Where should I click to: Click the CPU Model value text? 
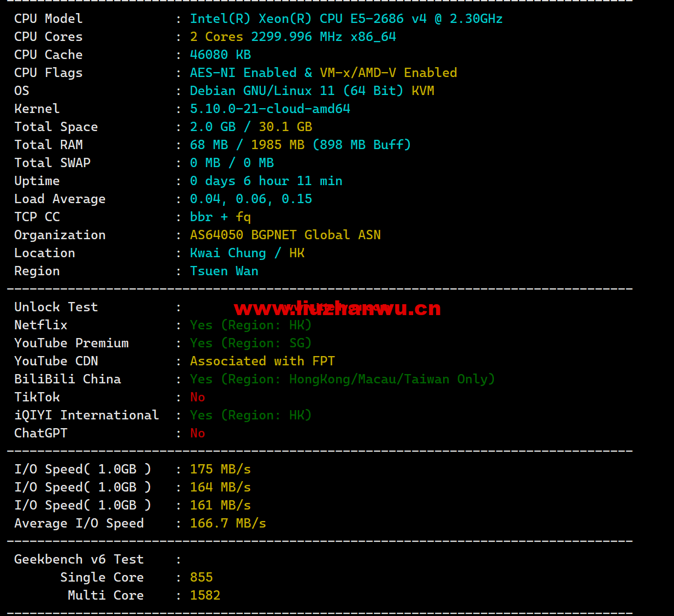[x=346, y=19]
